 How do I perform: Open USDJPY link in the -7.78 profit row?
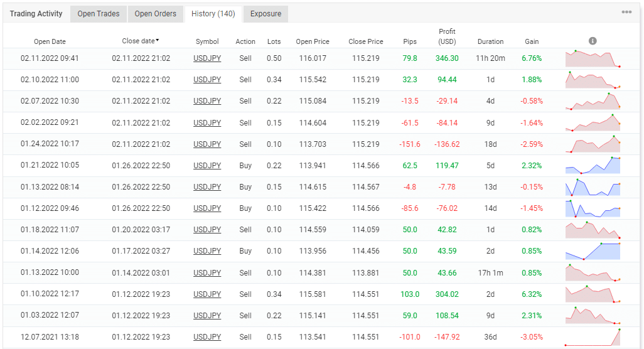click(207, 187)
